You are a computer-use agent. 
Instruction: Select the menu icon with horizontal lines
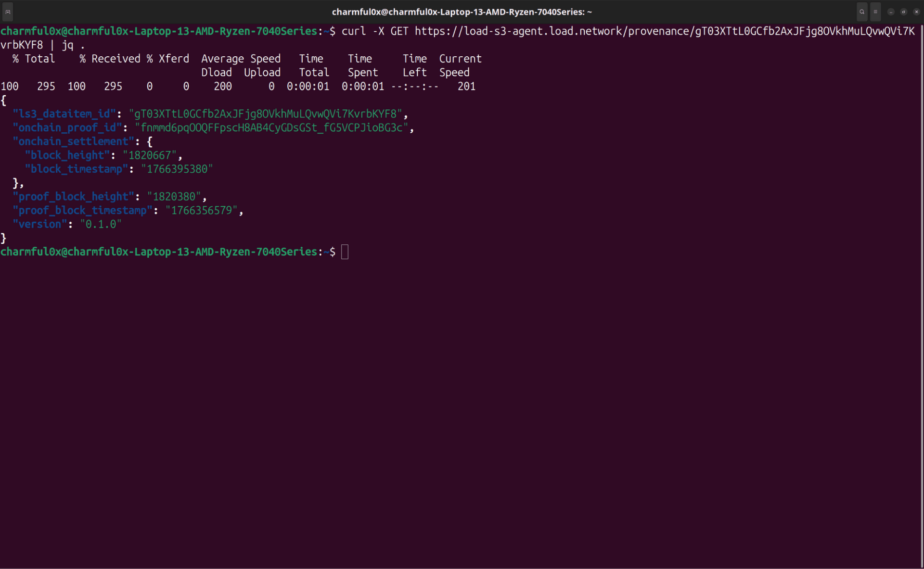pyautogui.click(x=876, y=12)
